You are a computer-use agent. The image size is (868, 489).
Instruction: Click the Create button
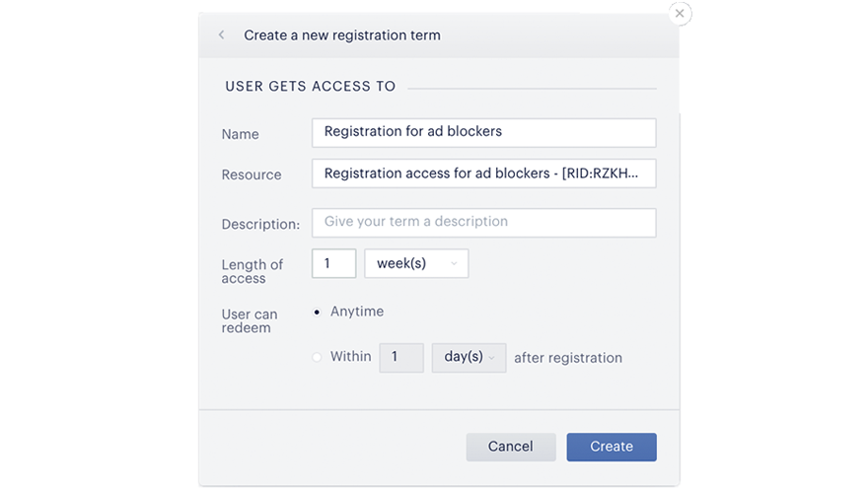pyautogui.click(x=612, y=447)
